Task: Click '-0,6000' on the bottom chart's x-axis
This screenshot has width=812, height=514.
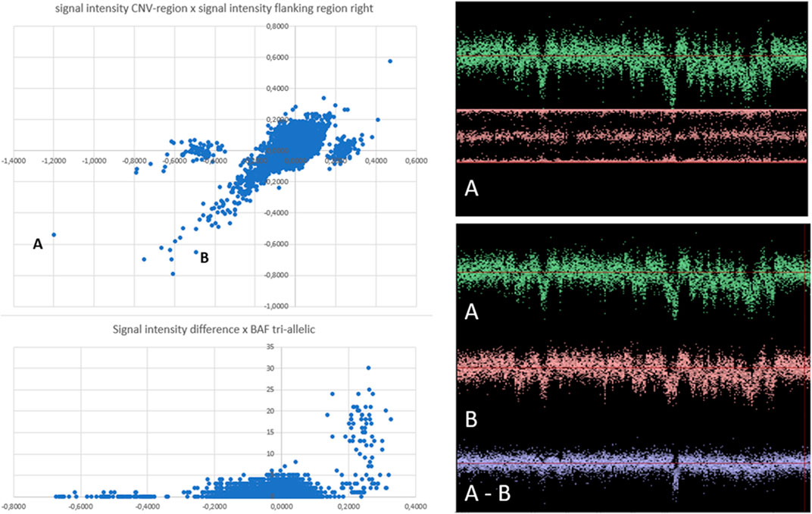Action: click(x=80, y=506)
